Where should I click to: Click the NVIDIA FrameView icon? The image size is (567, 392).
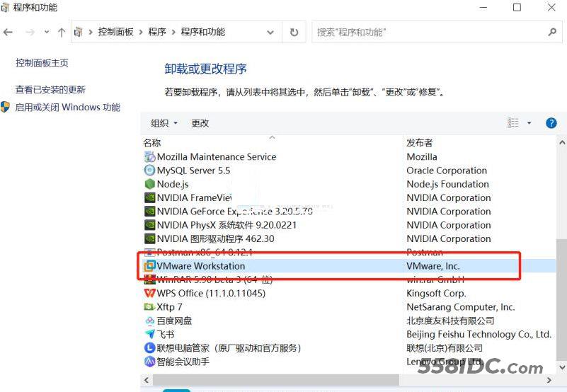pos(149,198)
